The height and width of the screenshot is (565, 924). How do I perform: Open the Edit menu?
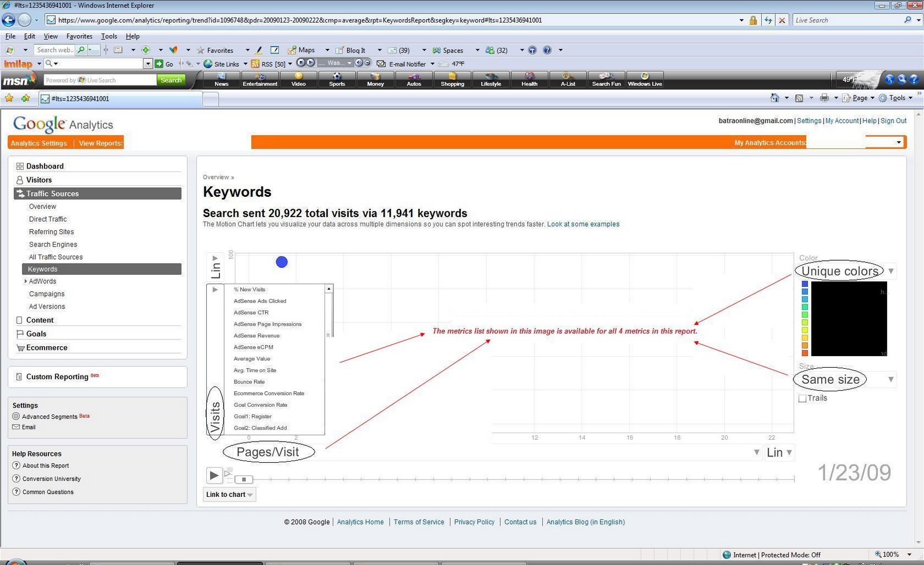(29, 36)
